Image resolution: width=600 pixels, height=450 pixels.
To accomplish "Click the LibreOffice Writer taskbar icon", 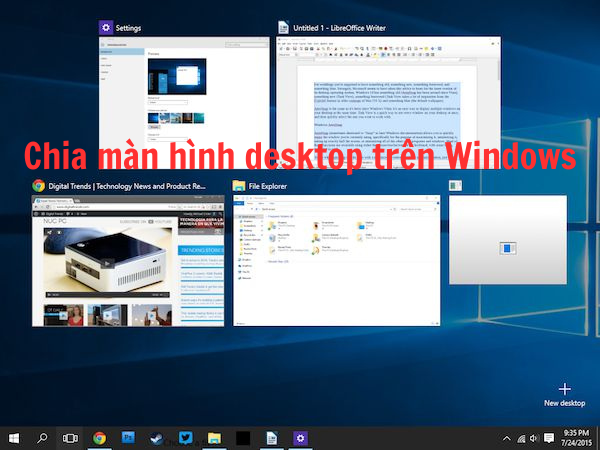I will click(271, 438).
